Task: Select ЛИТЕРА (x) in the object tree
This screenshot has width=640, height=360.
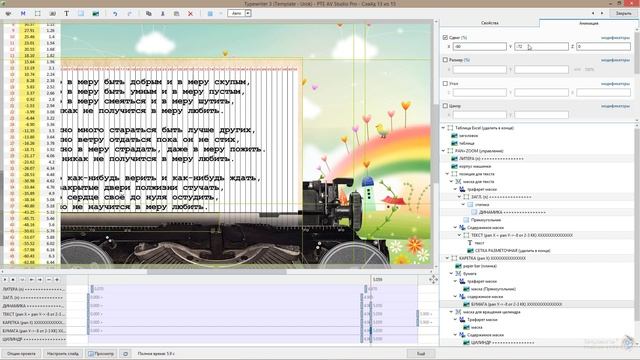Action: click(x=491, y=158)
